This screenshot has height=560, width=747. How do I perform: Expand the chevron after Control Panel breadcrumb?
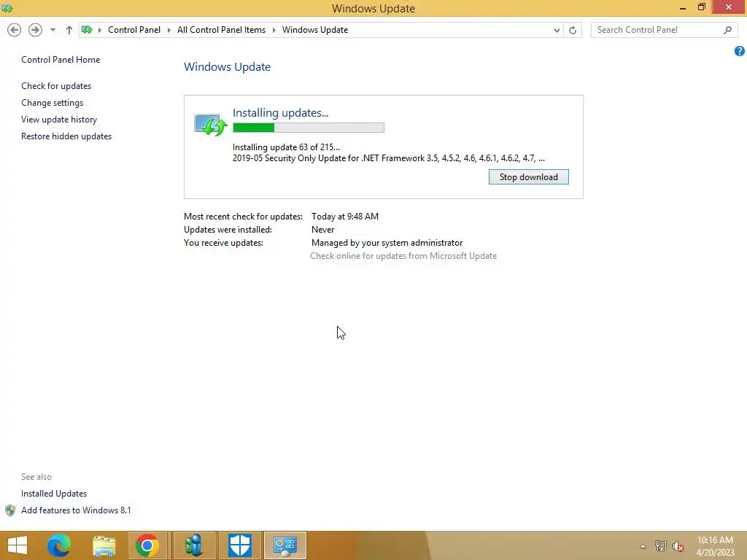click(169, 30)
